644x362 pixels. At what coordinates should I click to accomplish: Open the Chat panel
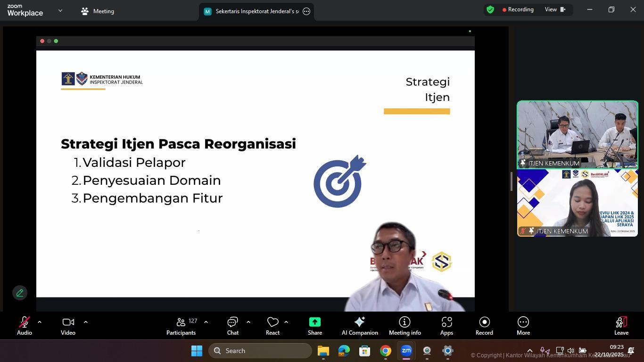pyautogui.click(x=232, y=326)
